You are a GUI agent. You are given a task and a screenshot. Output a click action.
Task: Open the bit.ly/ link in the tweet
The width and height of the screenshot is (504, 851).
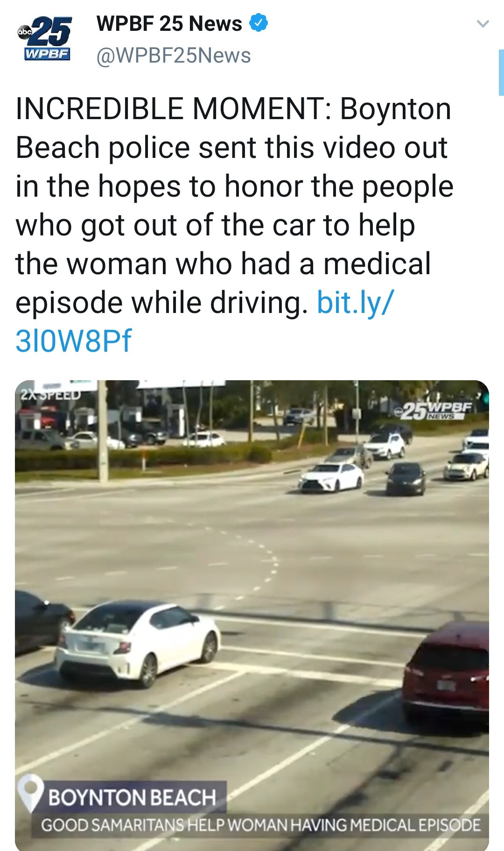[x=356, y=302]
